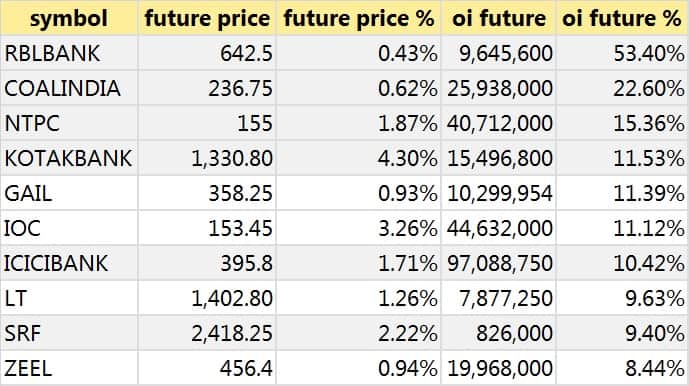
Task: Select the SRF symbol cell
Action: pos(69,333)
